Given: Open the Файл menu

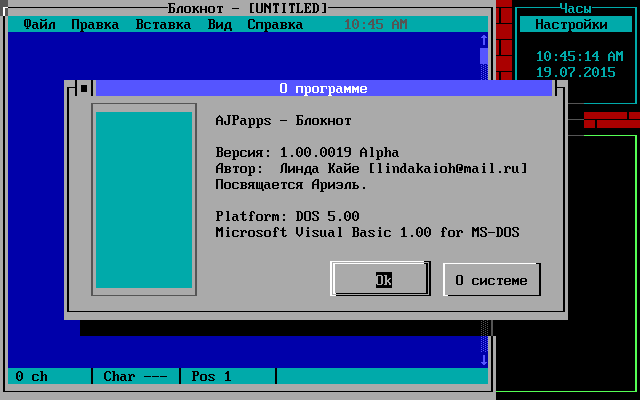Looking at the screenshot, I should 39,24.
